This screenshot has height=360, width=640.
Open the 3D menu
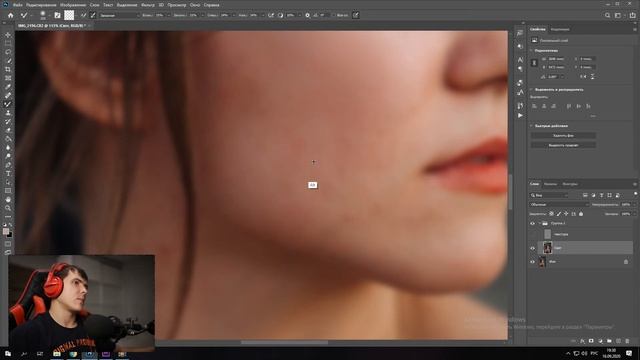tap(161, 5)
